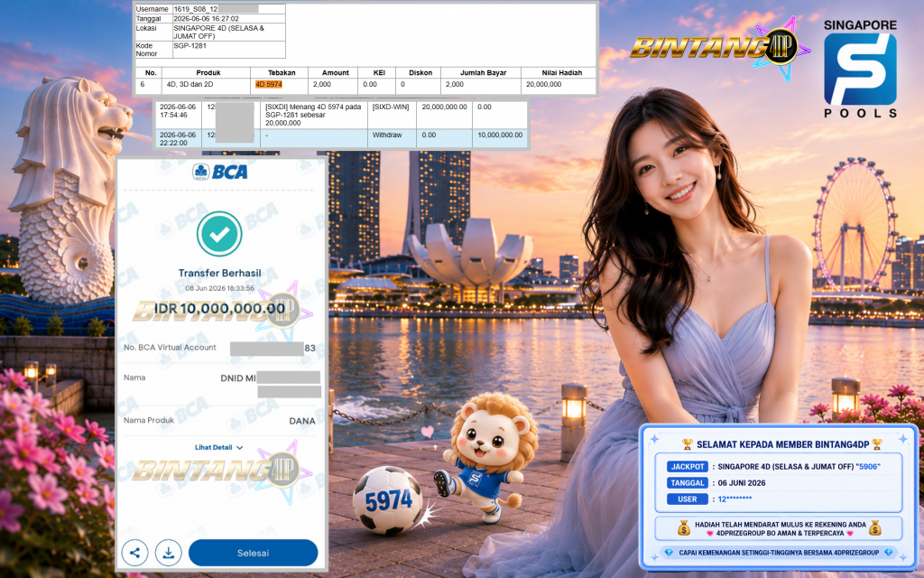Click the '4D, 3D dan 2D' product cell
The image size is (924, 578).
pyautogui.click(x=189, y=84)
